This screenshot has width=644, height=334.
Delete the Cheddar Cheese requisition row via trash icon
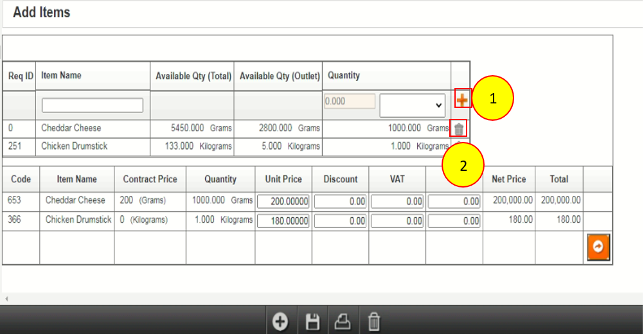pyautogui.click(x=458, y=129)
